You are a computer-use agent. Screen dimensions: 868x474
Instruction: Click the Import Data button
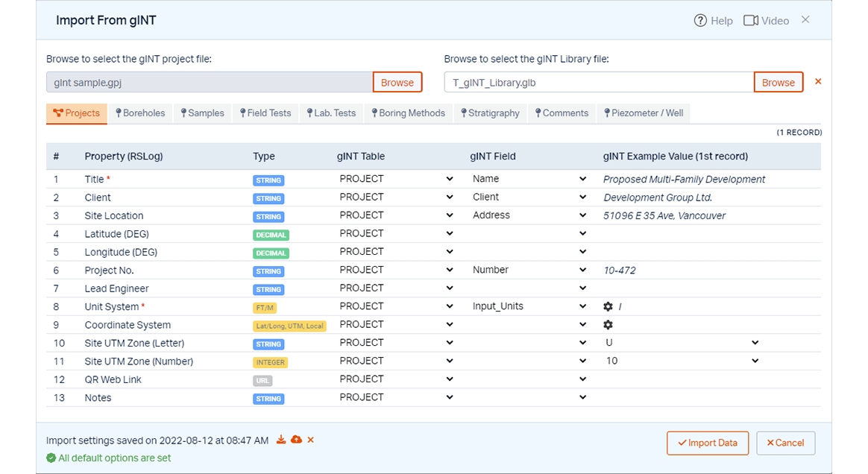(706, 443)
